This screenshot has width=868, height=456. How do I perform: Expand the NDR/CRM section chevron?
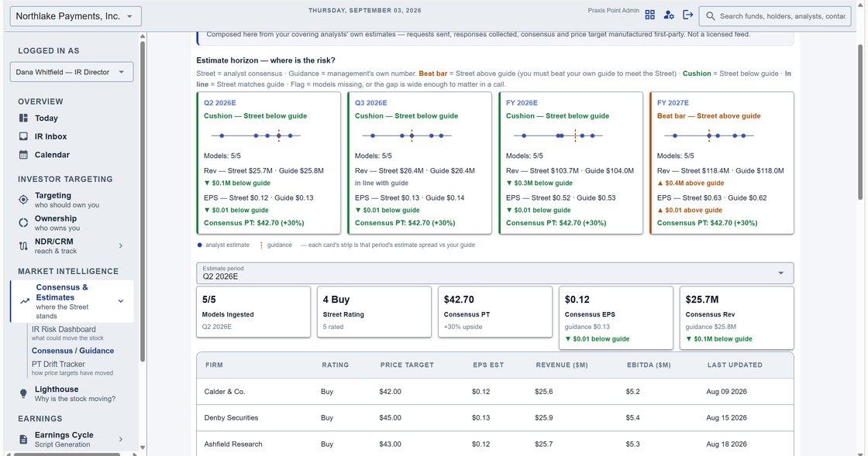click(121, 246)
